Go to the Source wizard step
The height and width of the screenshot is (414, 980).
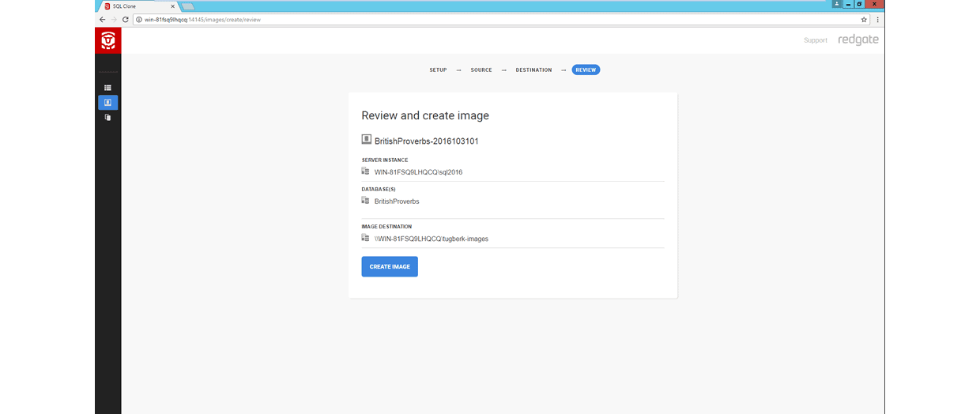(481, 70)
